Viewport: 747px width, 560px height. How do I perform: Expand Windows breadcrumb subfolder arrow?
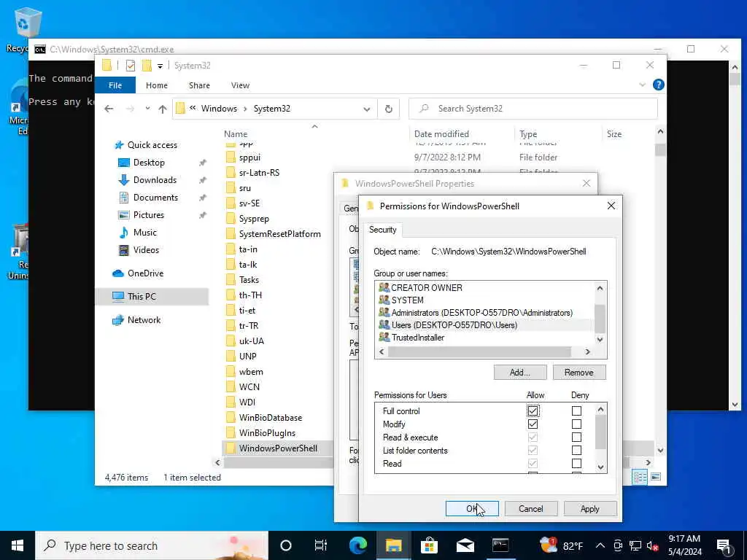pyautogui.click(x=245, y=109)
